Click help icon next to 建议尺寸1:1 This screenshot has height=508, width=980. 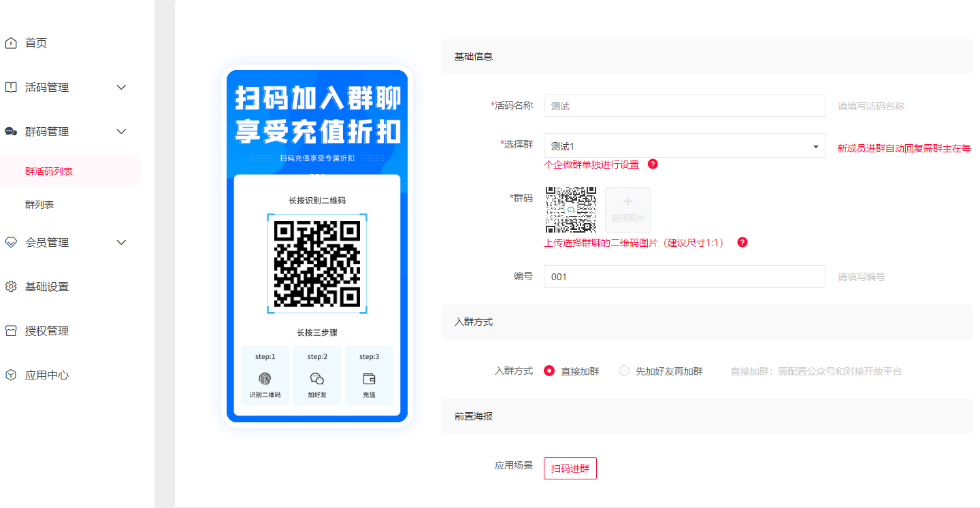pos(742,242)
